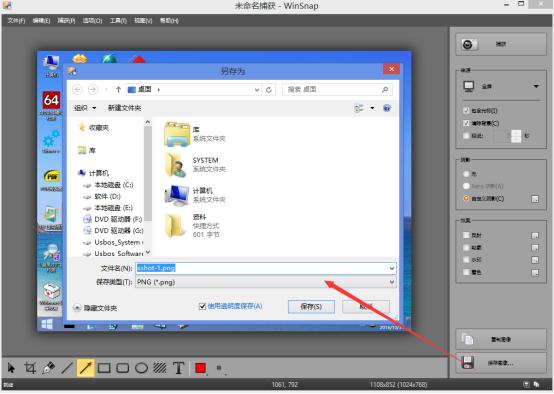Open Colorize effect settings button
The width and height of the screenshot is (554, 394).
coord(535,272)
